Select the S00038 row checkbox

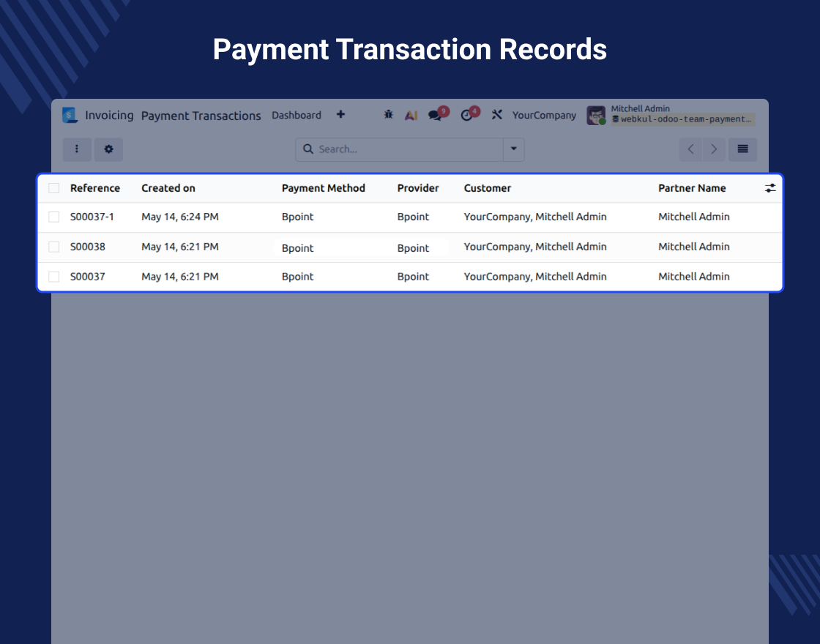[x=54, y=247]
